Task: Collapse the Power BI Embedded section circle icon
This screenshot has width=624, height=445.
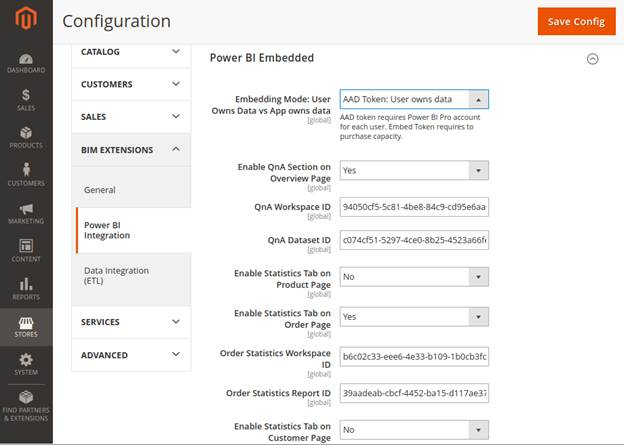Action: (x=592, y=59)
